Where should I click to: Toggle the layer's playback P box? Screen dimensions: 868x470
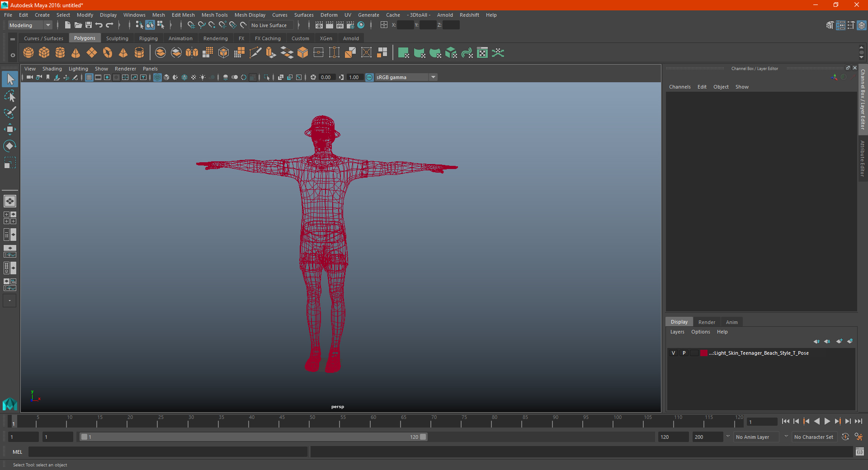(x=684, y=353)
